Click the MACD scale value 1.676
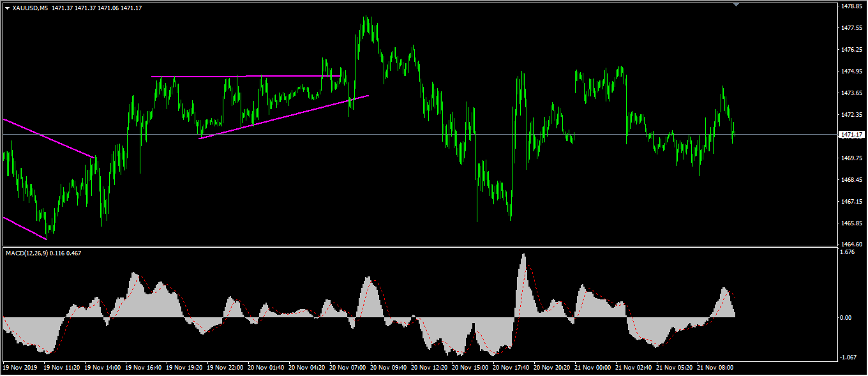Viewport: 868px width, 376px height. (849, 252)
